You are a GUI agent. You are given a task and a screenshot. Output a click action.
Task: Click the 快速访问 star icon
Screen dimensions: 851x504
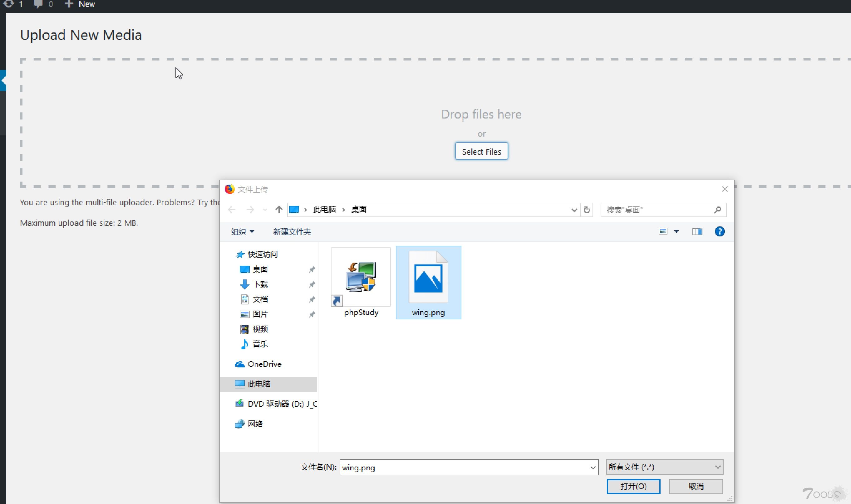[240, 254]
